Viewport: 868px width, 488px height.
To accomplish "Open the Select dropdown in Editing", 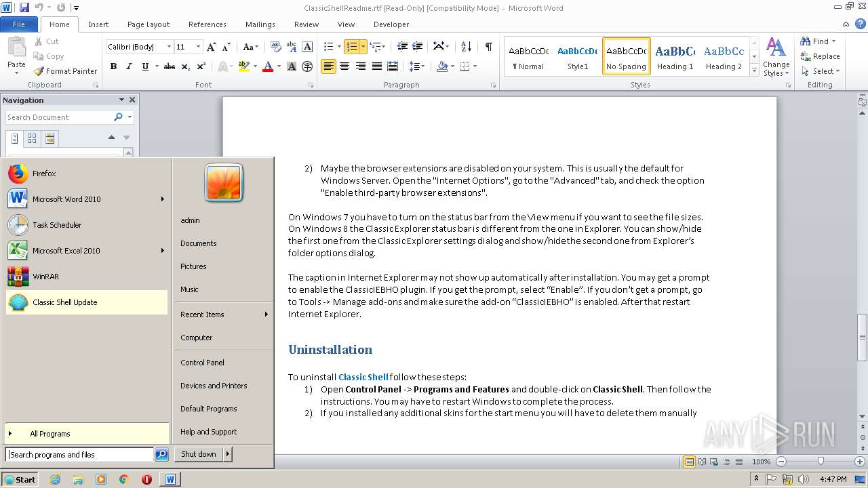I will click(820, 71).
